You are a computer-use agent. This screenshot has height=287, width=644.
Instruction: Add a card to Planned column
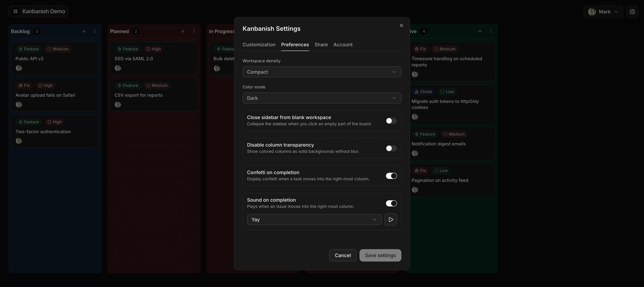tap(183, 31)
